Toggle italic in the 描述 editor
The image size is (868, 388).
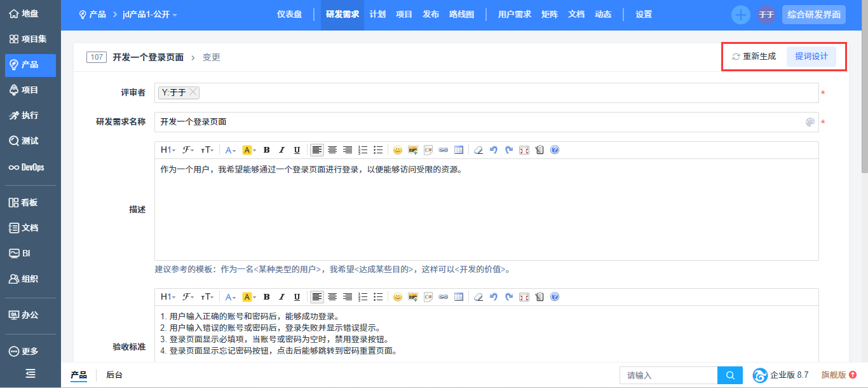[x=281, y=150]
